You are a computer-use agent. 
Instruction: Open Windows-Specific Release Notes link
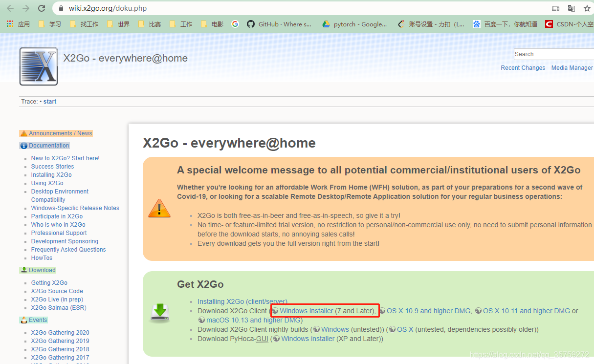coord(75,208)
